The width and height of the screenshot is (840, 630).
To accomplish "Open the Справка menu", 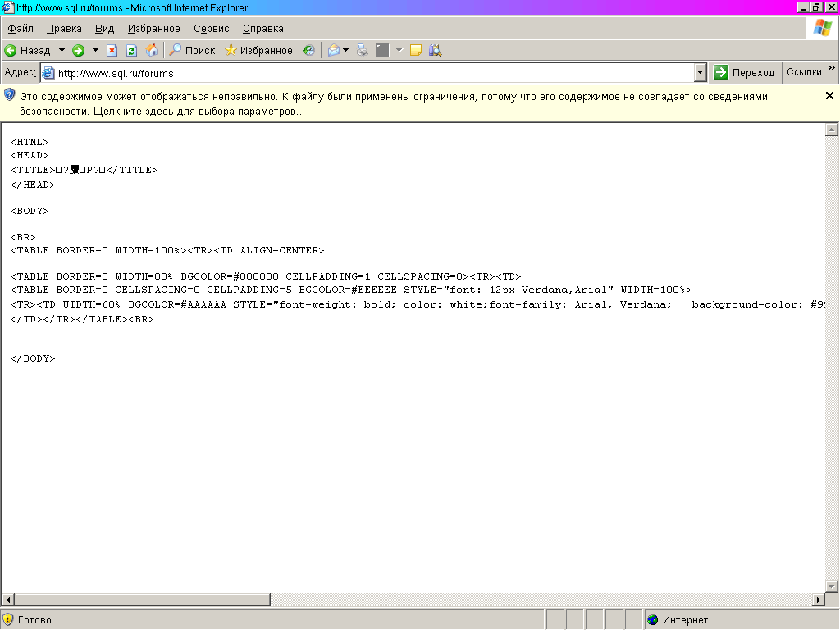I will tap(262, 29).
